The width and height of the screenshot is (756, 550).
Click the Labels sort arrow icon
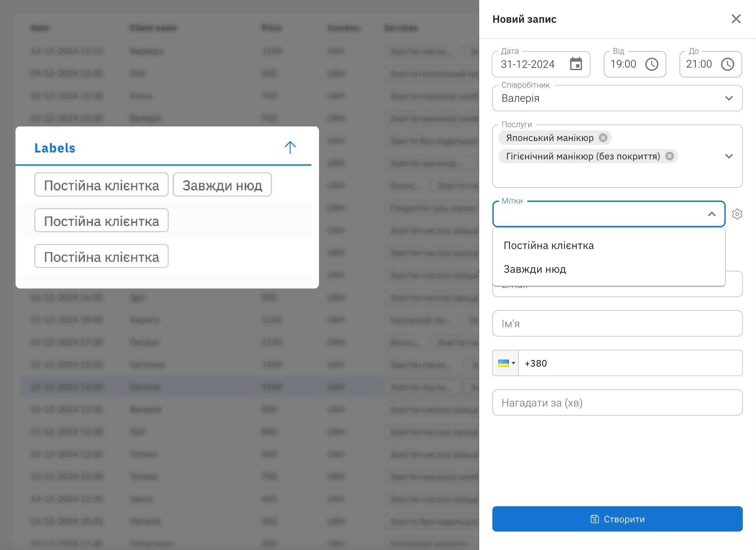click(290, 148)
